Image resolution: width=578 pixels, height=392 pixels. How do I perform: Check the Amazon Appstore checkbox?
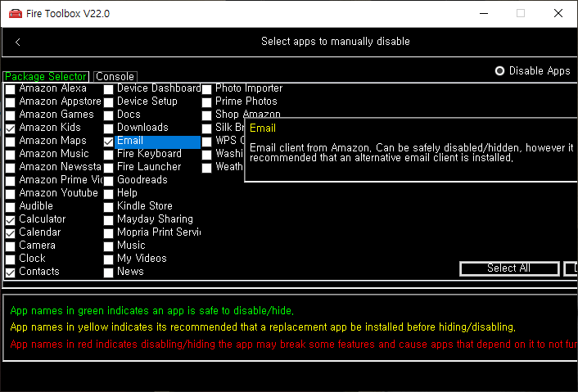point(11,102)
